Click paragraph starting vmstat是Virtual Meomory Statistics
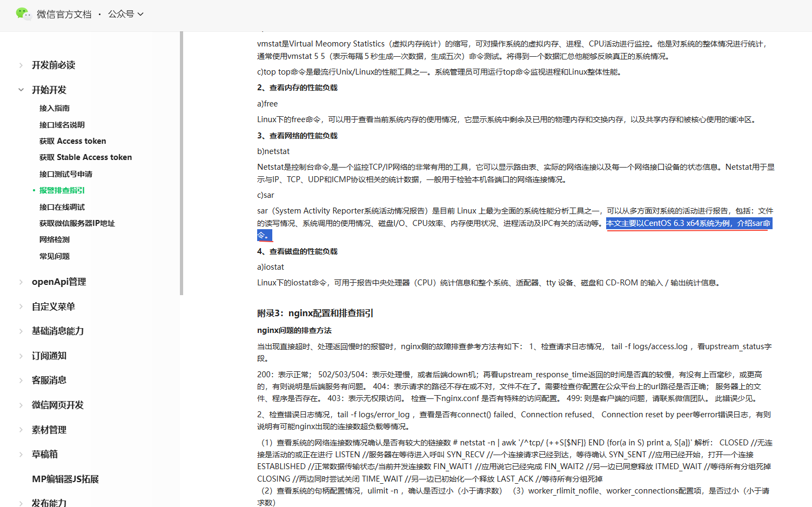The width and height of the screenshot is (812, 507). pyautogui.click(x=513, y=50)
